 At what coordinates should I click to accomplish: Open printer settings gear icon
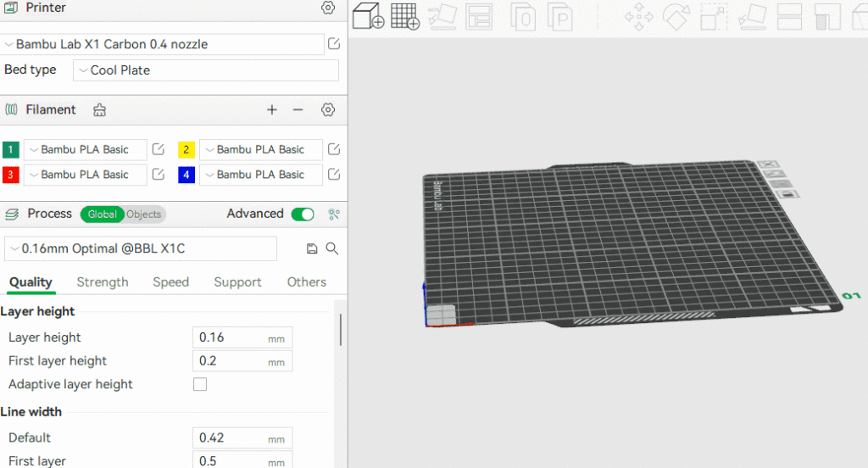[328, 8]
